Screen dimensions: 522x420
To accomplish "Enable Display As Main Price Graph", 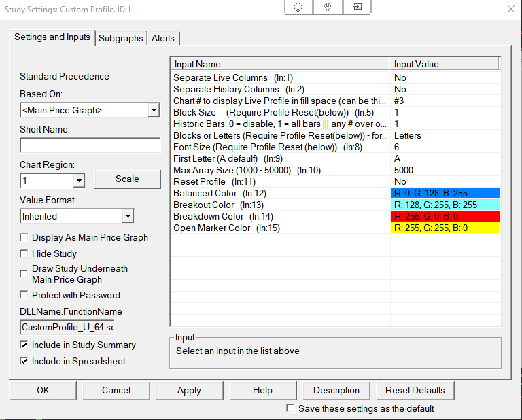I will click(x=25, y=238).
